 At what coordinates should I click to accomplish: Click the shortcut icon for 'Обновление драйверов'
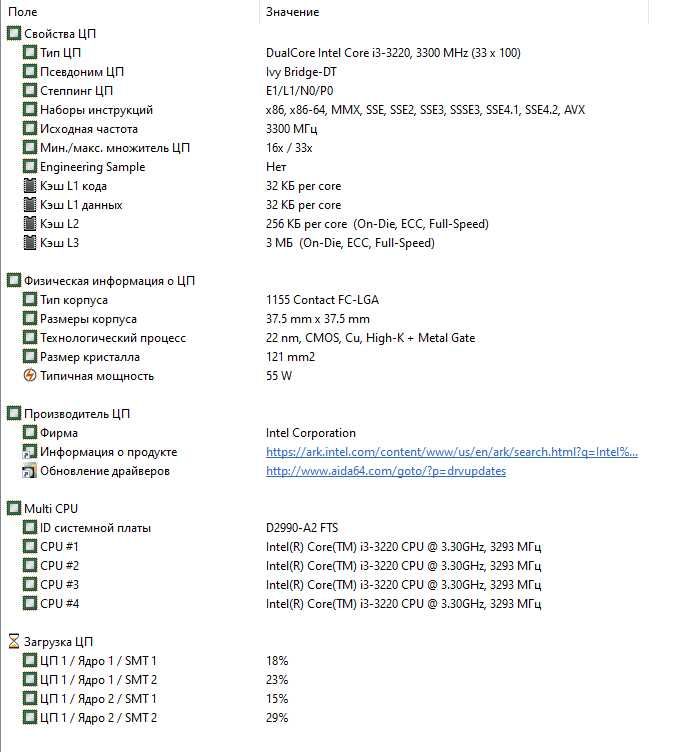click(x=30, y=471)
